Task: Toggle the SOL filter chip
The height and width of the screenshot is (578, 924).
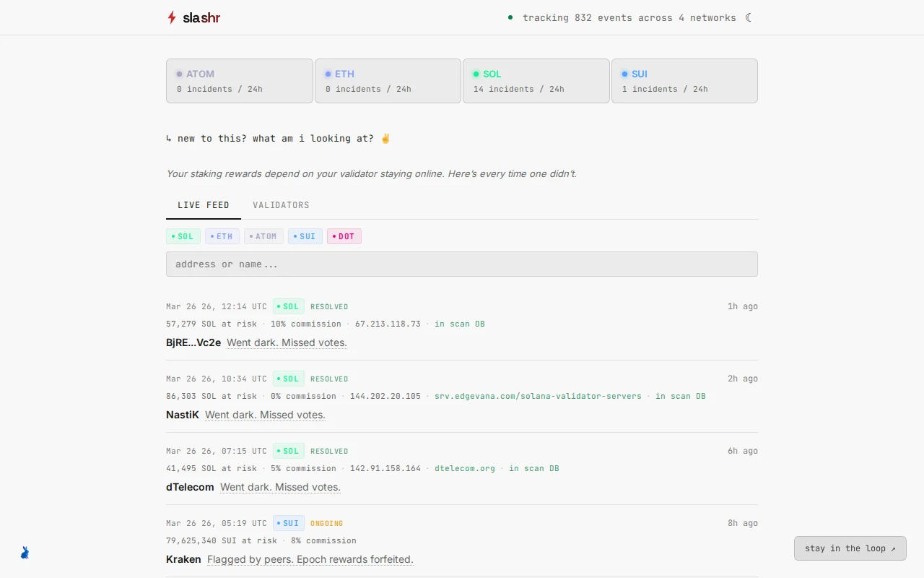Action: (183, 236)
